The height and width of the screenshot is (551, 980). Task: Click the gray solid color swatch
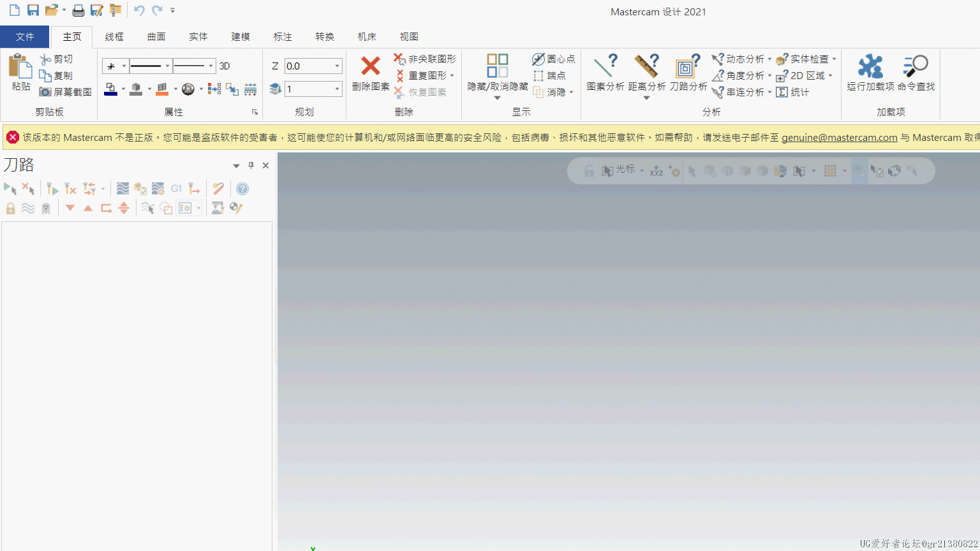tap(136, 89)
